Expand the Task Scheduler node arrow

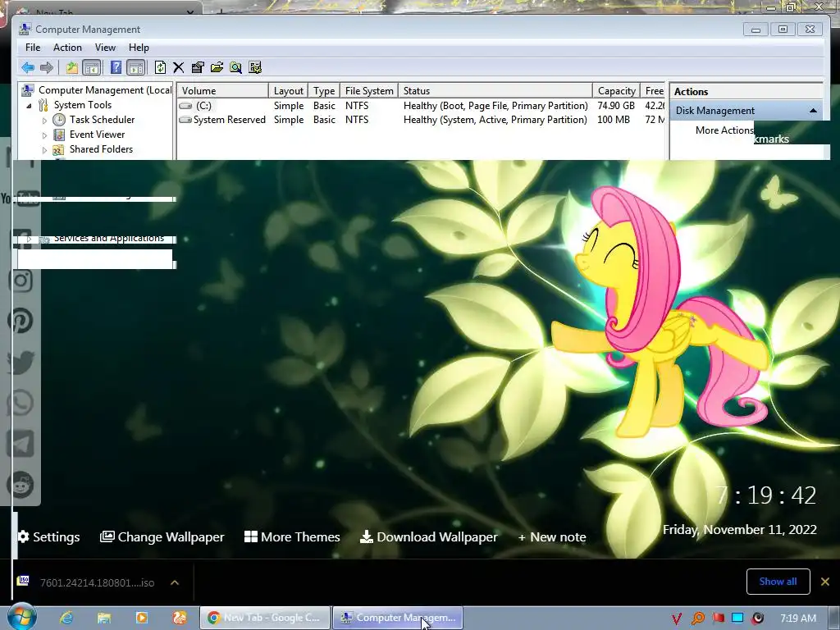[44, 121]
